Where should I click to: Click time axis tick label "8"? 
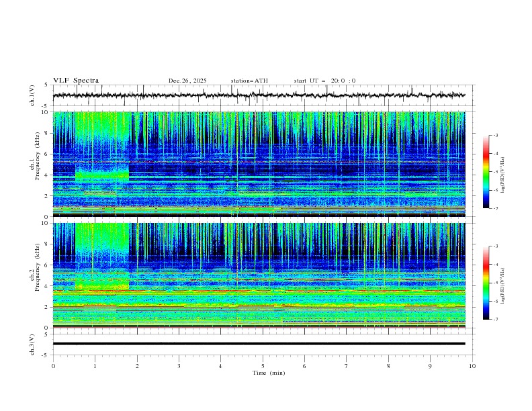click(388, 366)
